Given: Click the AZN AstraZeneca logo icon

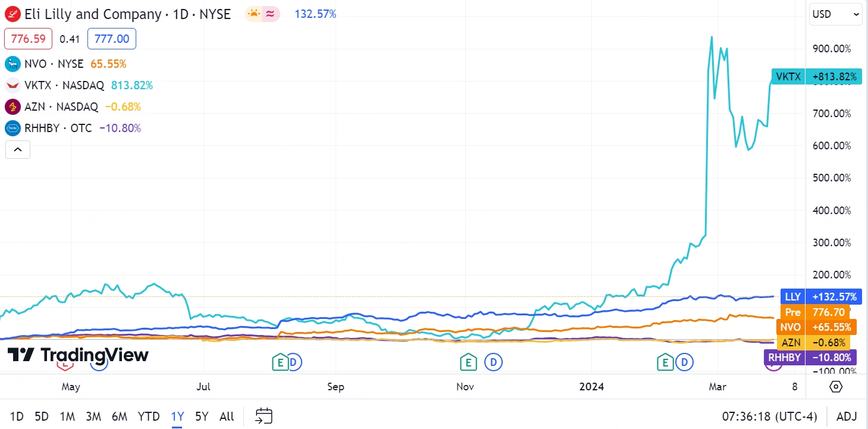Looking at the screenshot, I should (x=12, y=107).
